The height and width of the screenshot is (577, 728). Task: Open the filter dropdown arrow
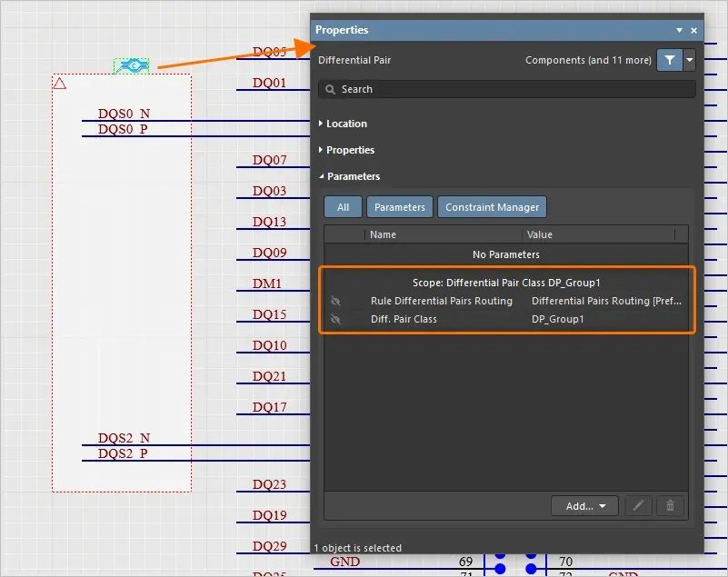pos(690,60)
